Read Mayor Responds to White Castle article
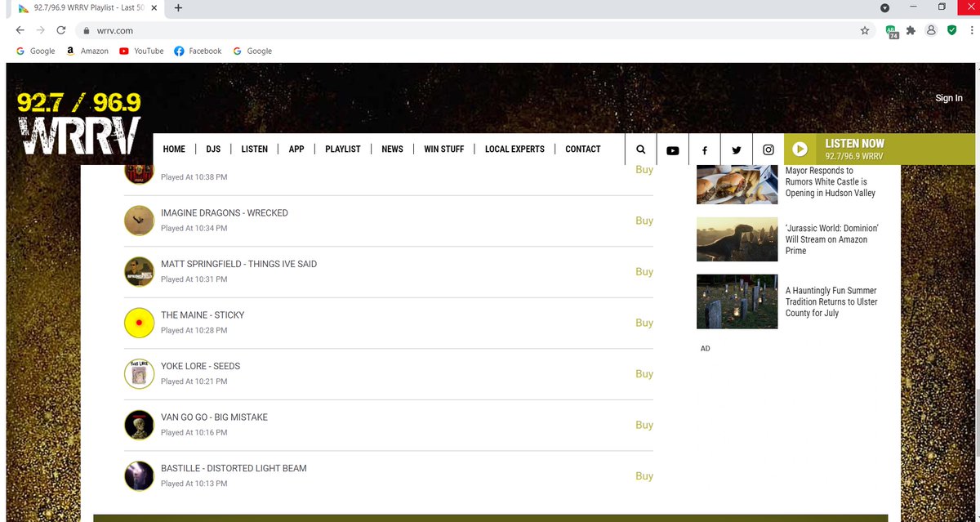Image resolution: width=980 pixels, height=522 pixels. [x=830, y=182]
